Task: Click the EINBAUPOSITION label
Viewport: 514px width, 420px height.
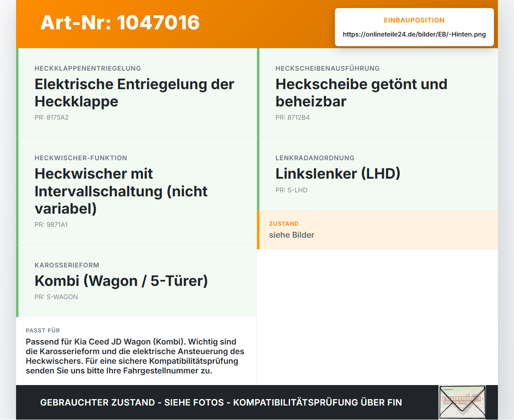Action: coord(414,20)
